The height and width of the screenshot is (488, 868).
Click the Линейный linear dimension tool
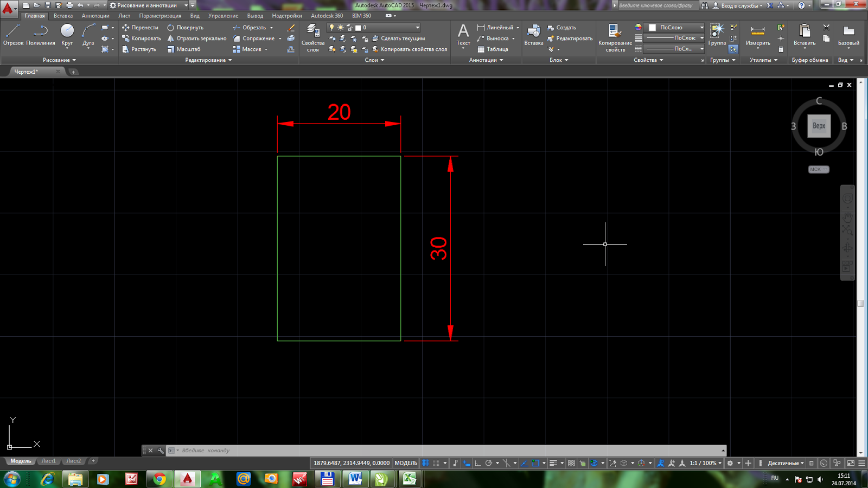pos(495,28)
